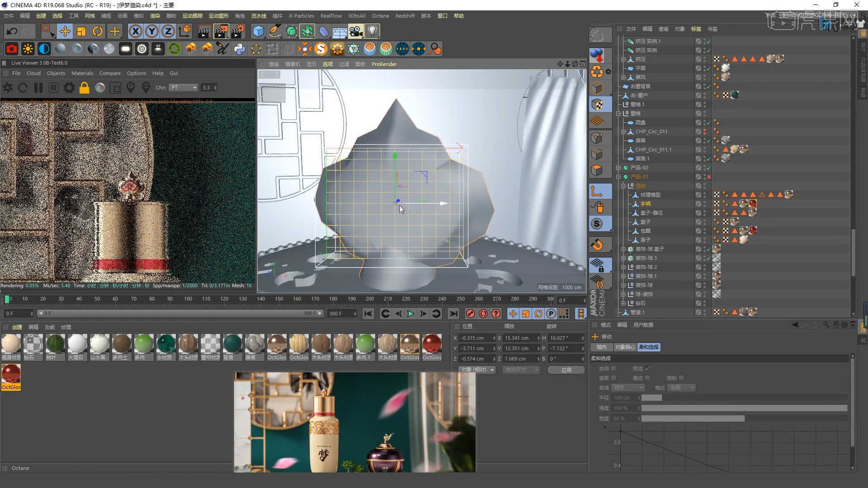This screenshot has height=488, width=868.
Task: Open Python script icon in Octane toolbar
Action: [240, 49]
